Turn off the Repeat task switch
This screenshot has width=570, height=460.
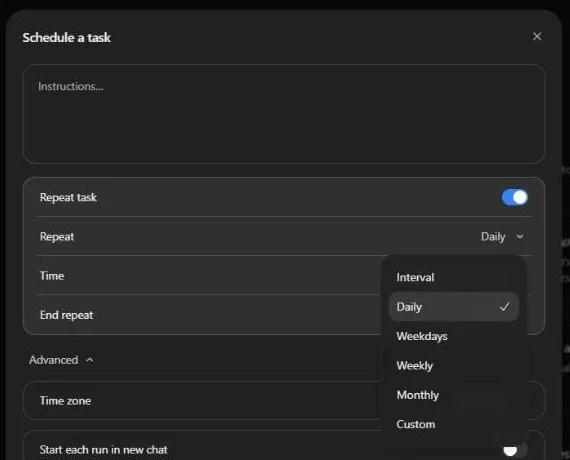[x=514, y=197]
